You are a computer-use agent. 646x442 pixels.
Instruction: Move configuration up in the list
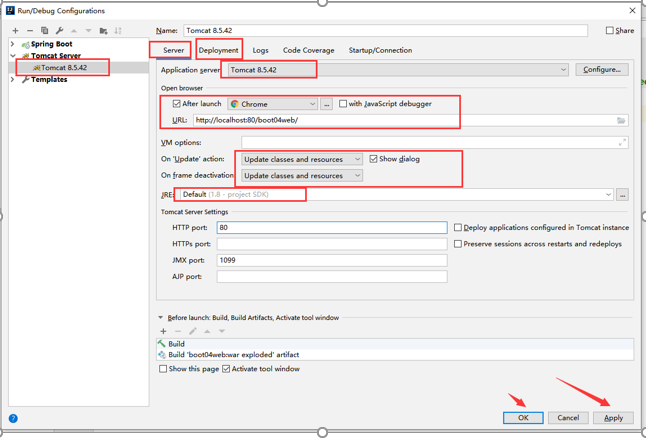[74, 30]
